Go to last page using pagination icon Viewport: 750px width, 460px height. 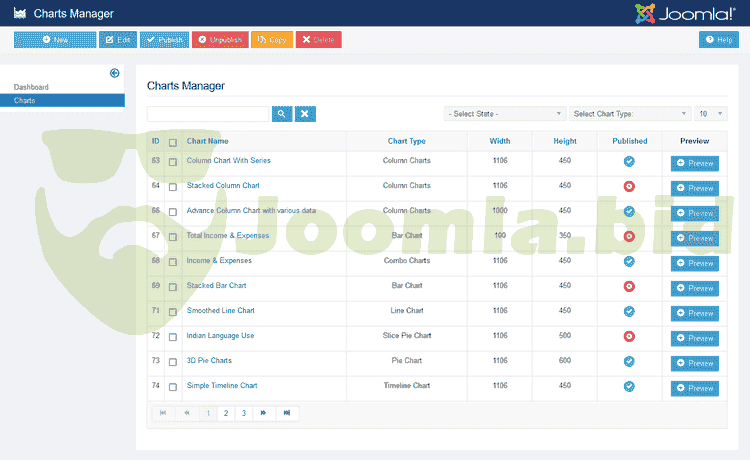click(287, 413)
